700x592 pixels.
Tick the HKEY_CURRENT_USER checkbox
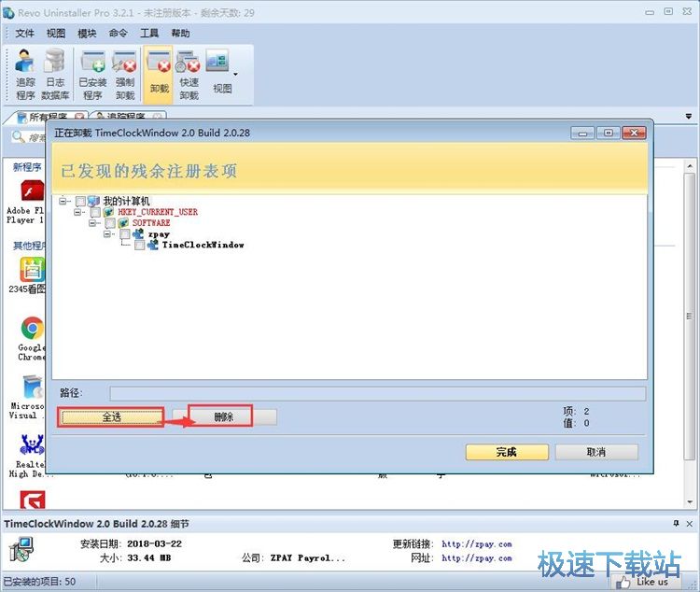[95, 212]
